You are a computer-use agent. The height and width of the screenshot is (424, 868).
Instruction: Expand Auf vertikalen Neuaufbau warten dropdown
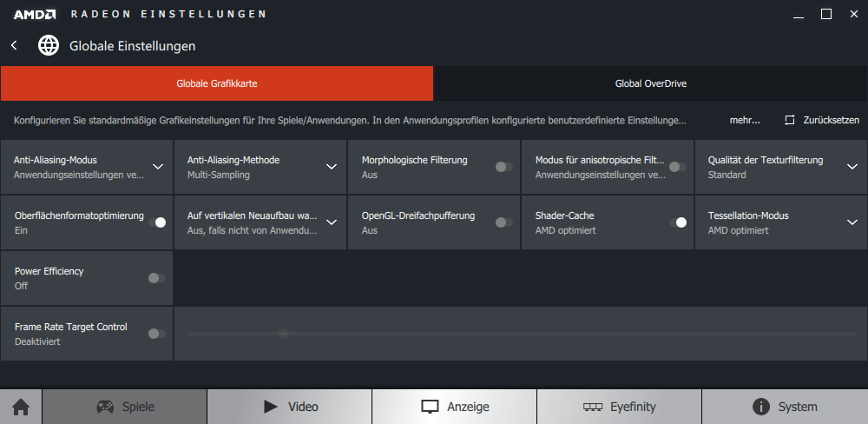click(x=332, y=222)
